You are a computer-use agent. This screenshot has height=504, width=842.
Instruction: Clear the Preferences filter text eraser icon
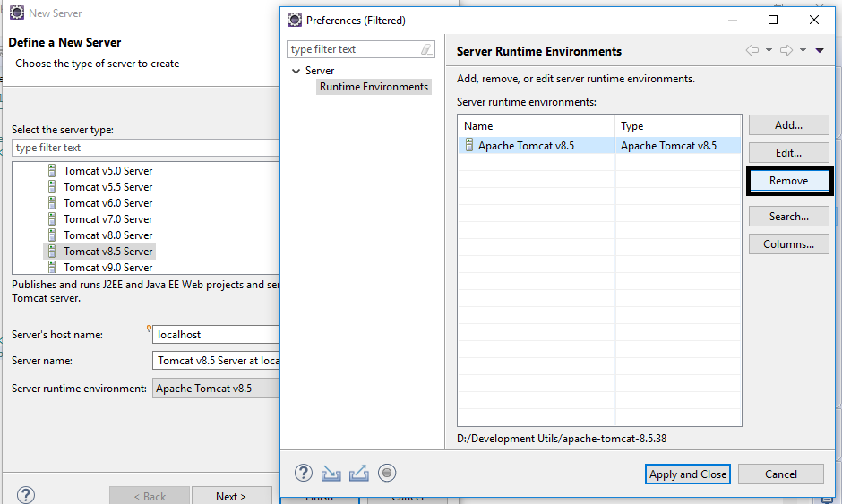(426, 49)
